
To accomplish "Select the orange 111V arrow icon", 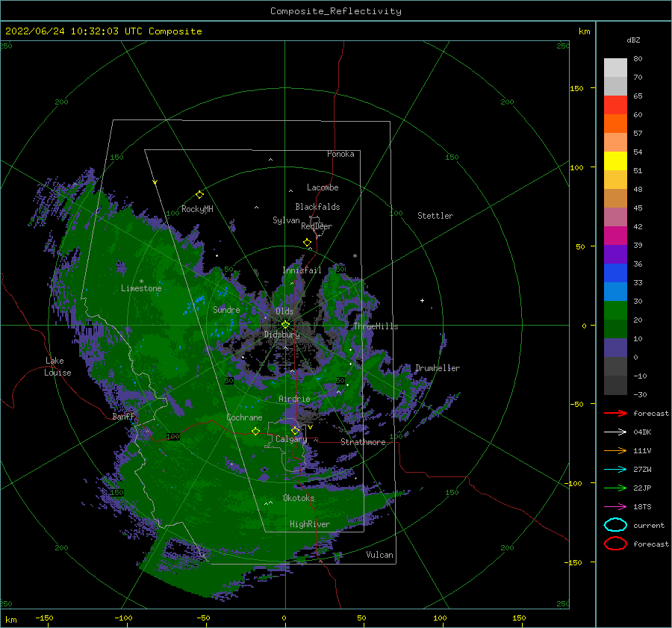I will (615, 450).
